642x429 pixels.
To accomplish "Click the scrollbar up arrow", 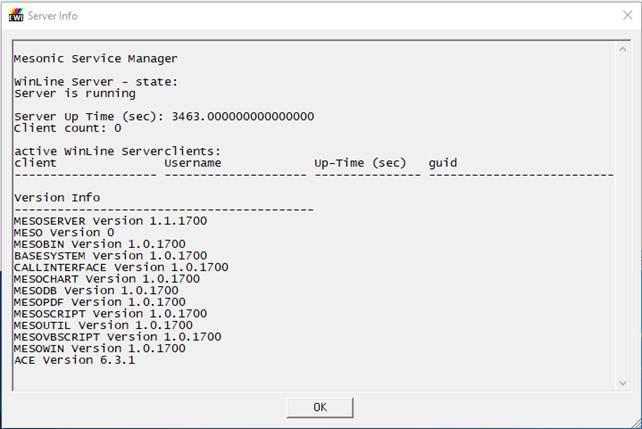I will 621,48.
